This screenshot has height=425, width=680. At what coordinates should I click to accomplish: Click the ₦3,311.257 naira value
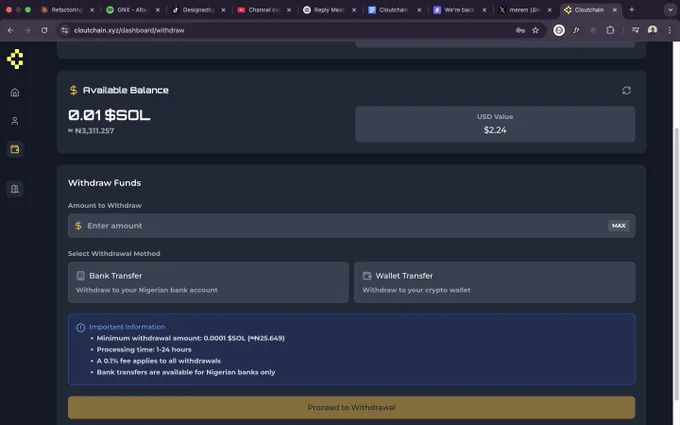coord(91,131)
